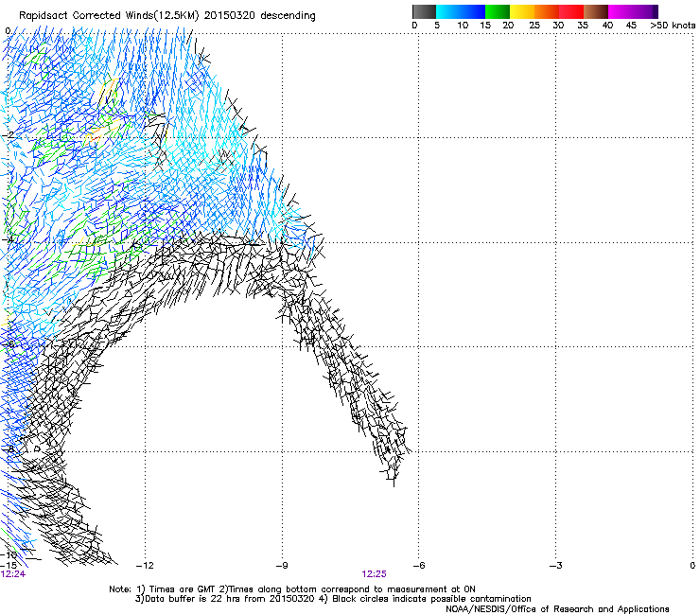Click the magenta 40–45 knots legend swatch

pyautogui.click(x=621, y=11)
